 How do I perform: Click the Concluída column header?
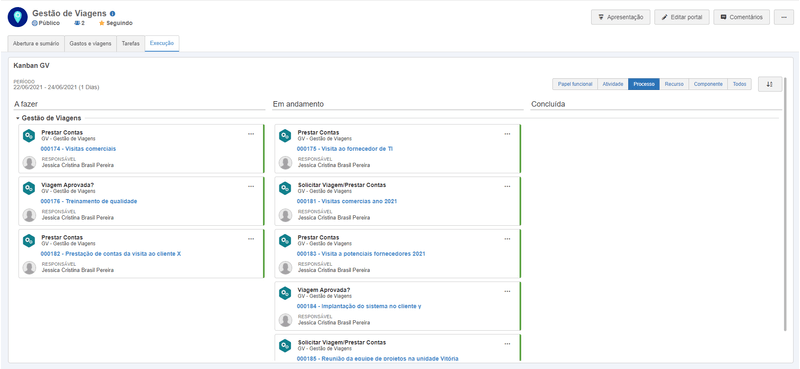[548, 104]
